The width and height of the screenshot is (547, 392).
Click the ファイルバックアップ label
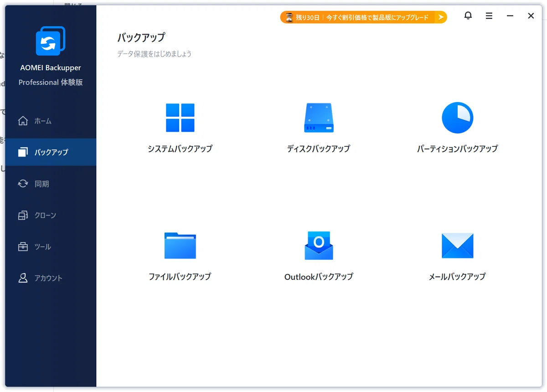[180, 276]
